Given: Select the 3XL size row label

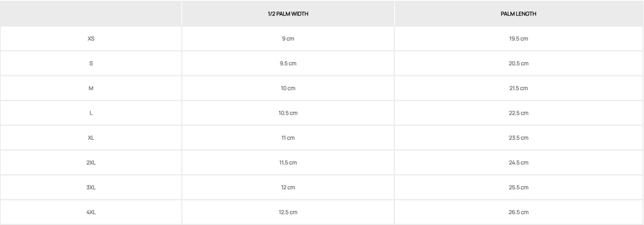Looking at the screenshot, I should 91,187.
